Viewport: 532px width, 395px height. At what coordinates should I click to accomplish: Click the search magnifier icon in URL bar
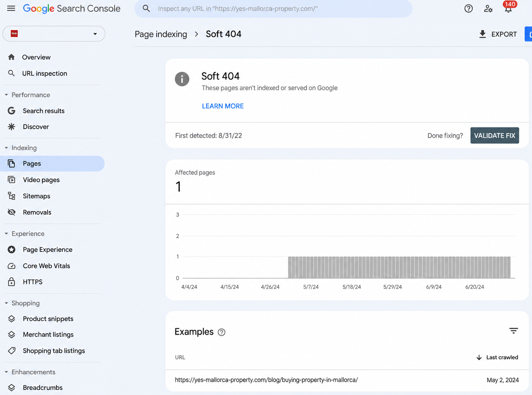tap(146, 8)
